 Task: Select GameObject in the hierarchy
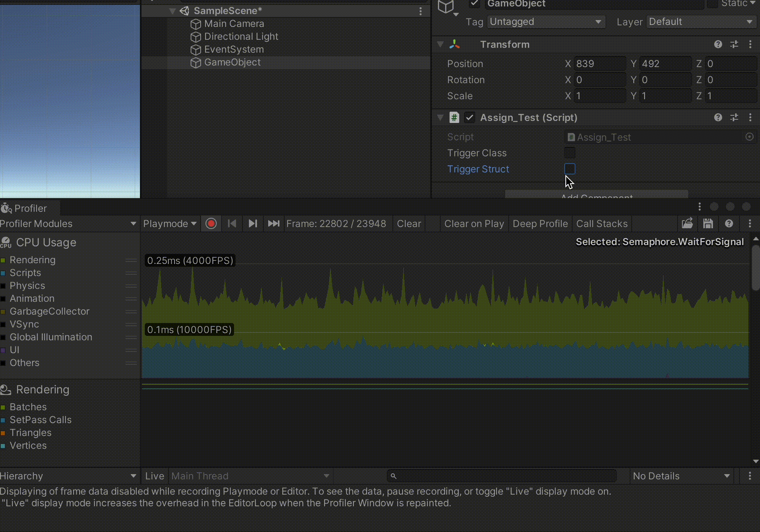coord(232,62)
